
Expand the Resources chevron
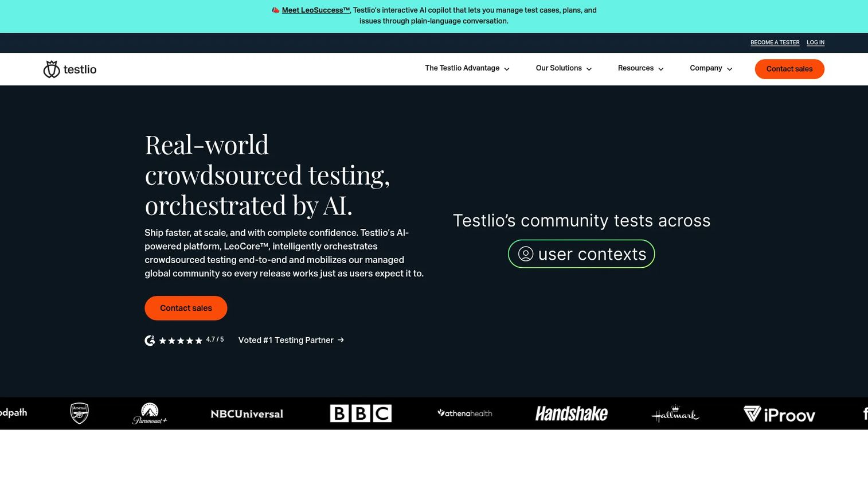(661, 69)
